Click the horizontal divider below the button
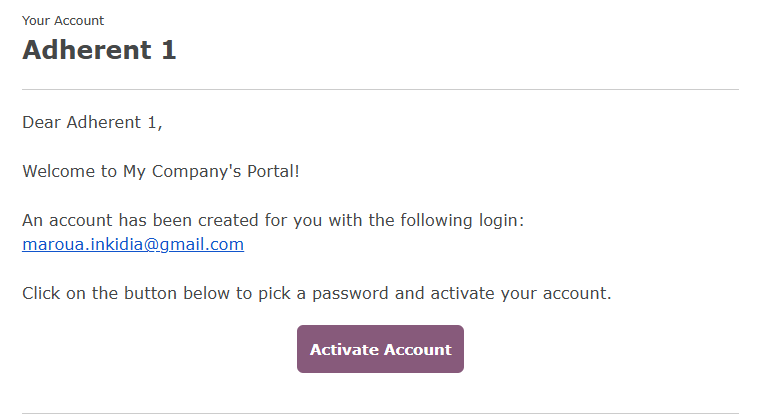This screenshot has height=419, width=757. 380,413
